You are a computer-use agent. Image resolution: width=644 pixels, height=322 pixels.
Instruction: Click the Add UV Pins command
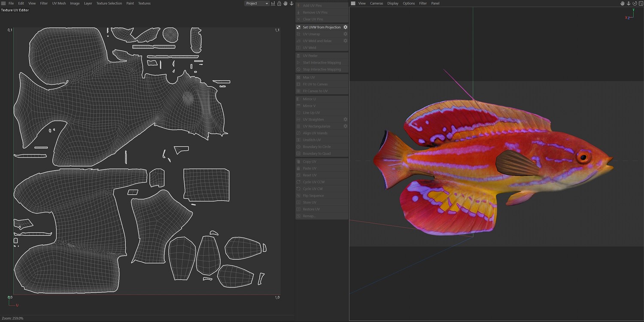(x=322, y=6)
